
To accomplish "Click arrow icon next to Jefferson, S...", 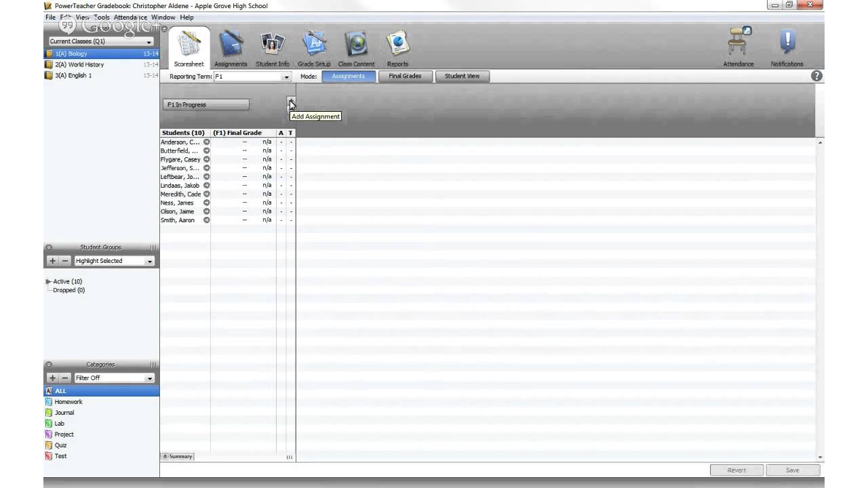I will pos(207,168).
